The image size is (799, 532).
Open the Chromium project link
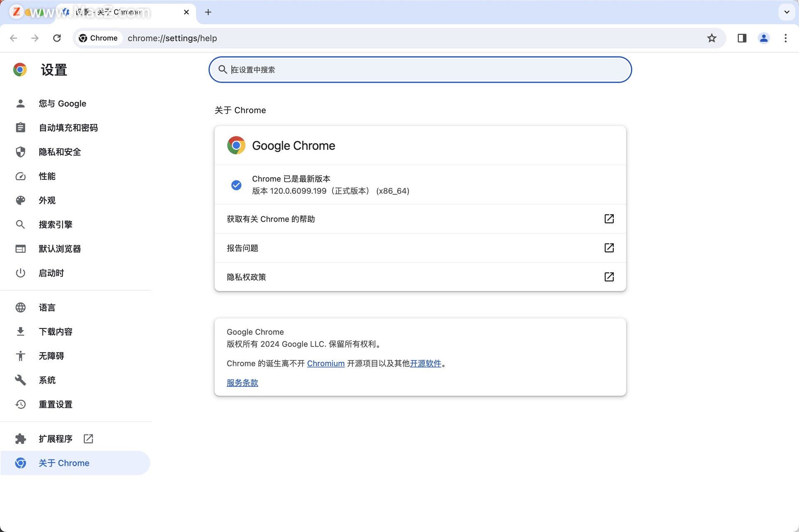tap(326, 364)
